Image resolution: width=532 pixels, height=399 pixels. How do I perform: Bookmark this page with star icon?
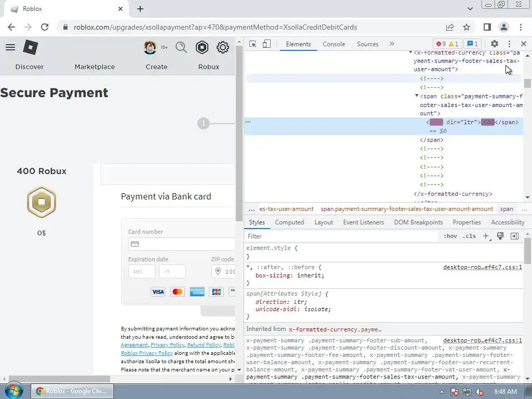click(467, 27)
